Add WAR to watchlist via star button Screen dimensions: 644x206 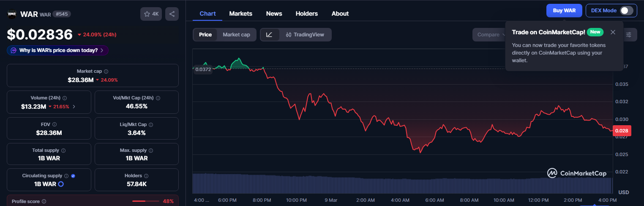coord(151,14)
